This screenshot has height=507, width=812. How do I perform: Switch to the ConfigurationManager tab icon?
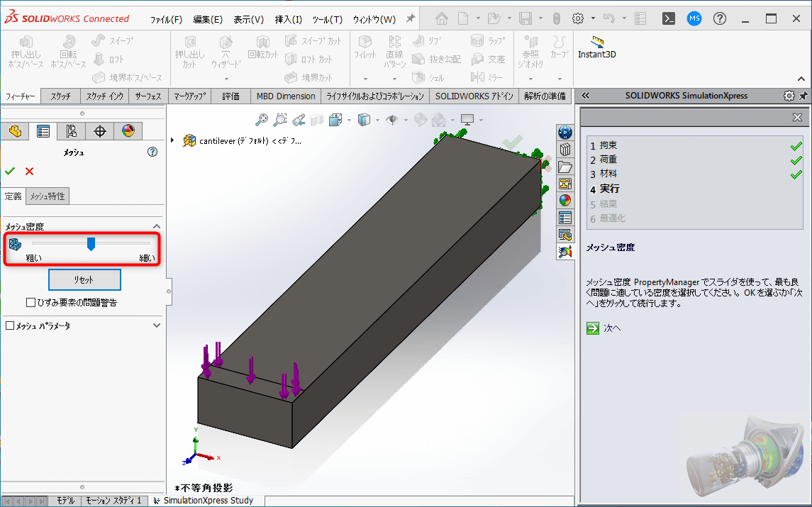71,131
